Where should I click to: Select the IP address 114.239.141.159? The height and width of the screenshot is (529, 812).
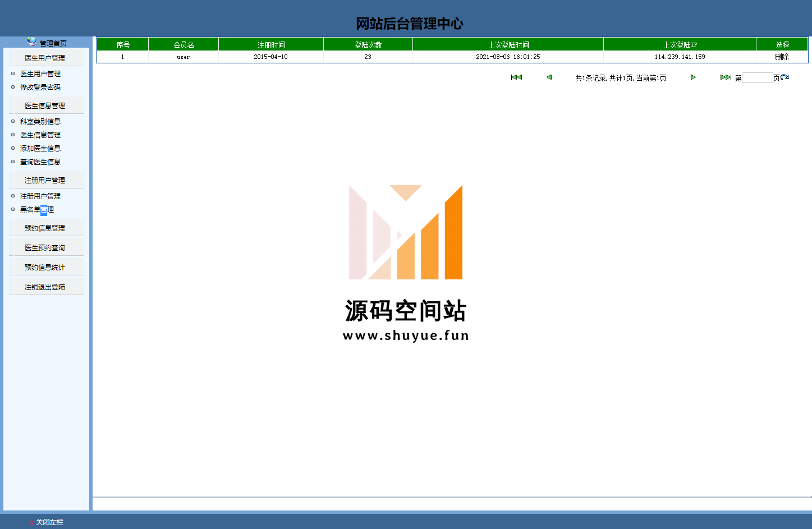680,57
